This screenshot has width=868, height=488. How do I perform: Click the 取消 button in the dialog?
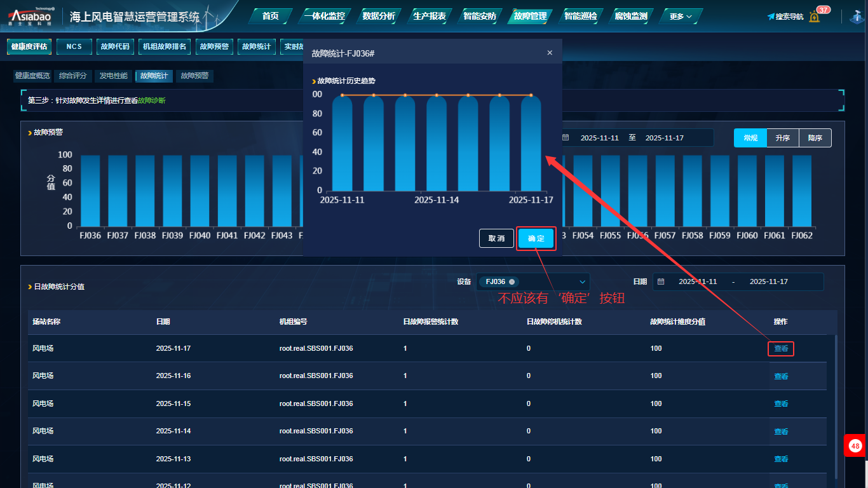pos(496,238)
